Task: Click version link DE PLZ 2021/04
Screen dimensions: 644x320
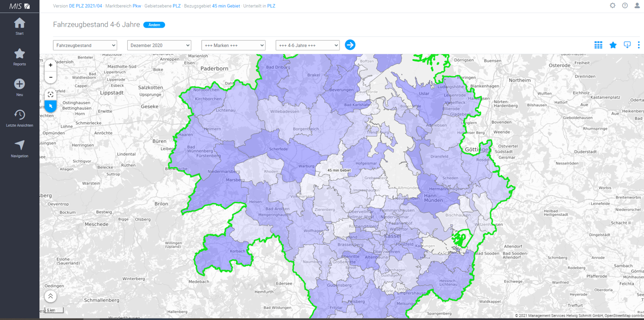Action: [x=86, y=6]
